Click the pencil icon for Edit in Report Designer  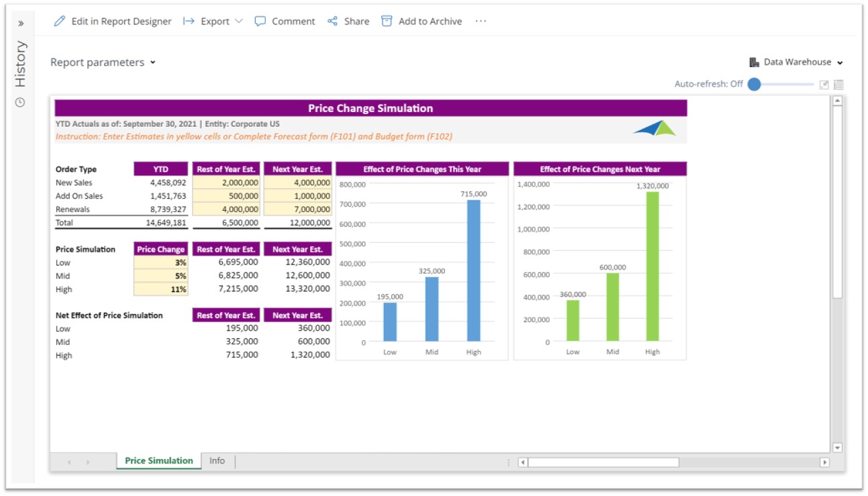coord(60,21)
